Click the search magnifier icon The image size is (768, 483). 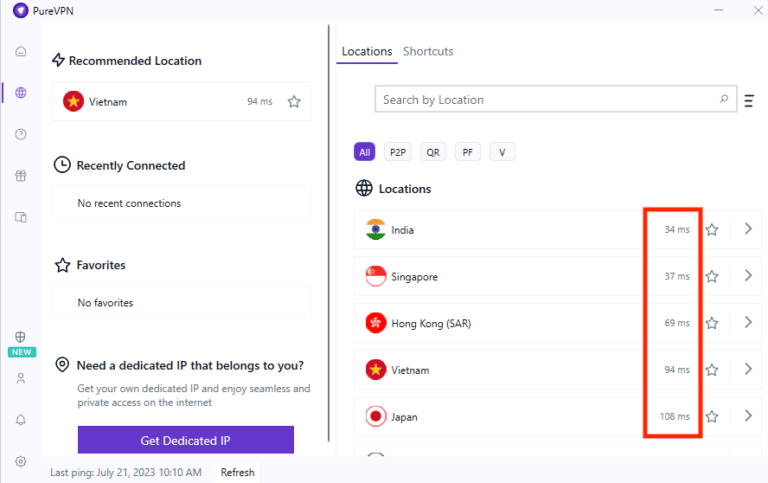pos(724,100)
